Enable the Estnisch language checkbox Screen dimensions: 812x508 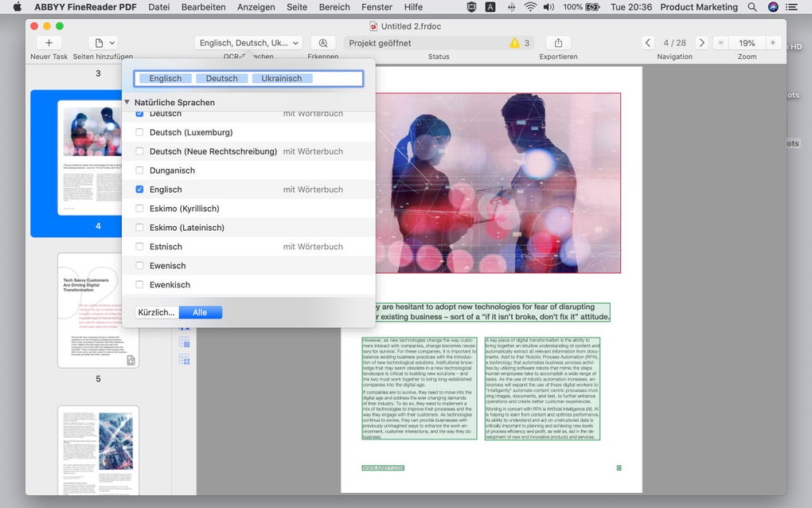(140, 247)
